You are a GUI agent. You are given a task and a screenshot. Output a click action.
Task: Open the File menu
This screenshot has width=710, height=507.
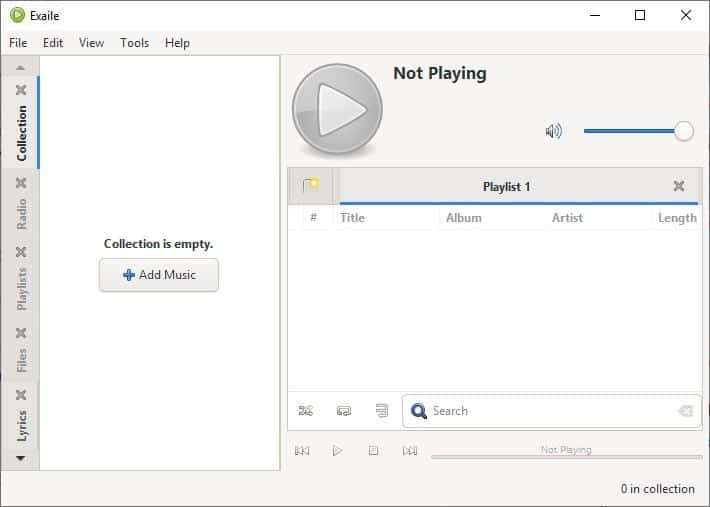point(18,43)
